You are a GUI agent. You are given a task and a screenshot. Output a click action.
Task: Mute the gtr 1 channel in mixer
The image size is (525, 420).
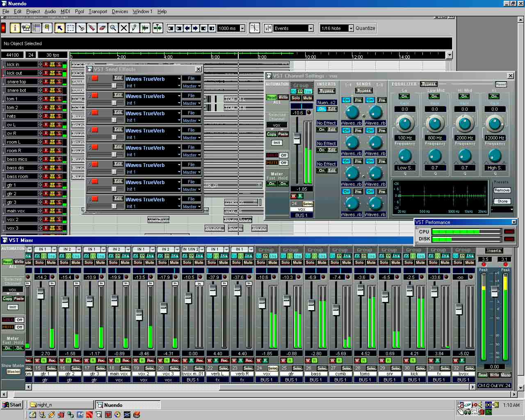pos(51,262)
